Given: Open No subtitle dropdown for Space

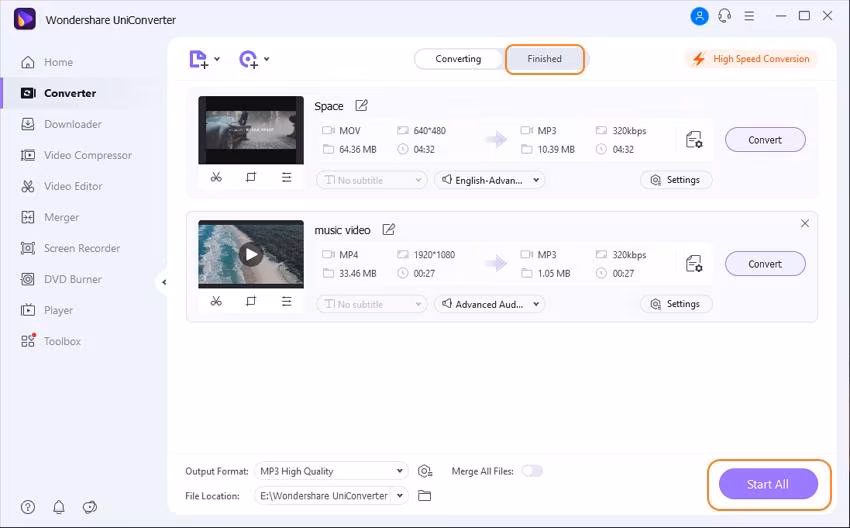Looking at the screenshot, I should pyautogui.click(x=372, y=180).
